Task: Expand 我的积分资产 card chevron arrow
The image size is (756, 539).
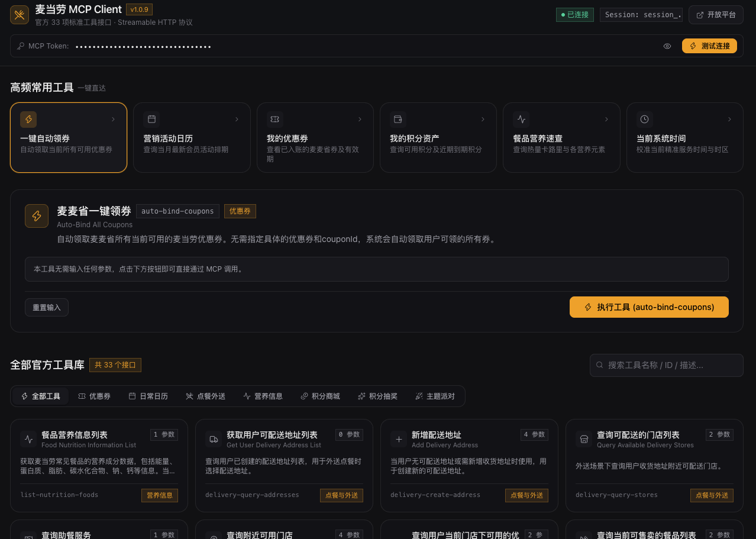Action: [x=483, y=119]
